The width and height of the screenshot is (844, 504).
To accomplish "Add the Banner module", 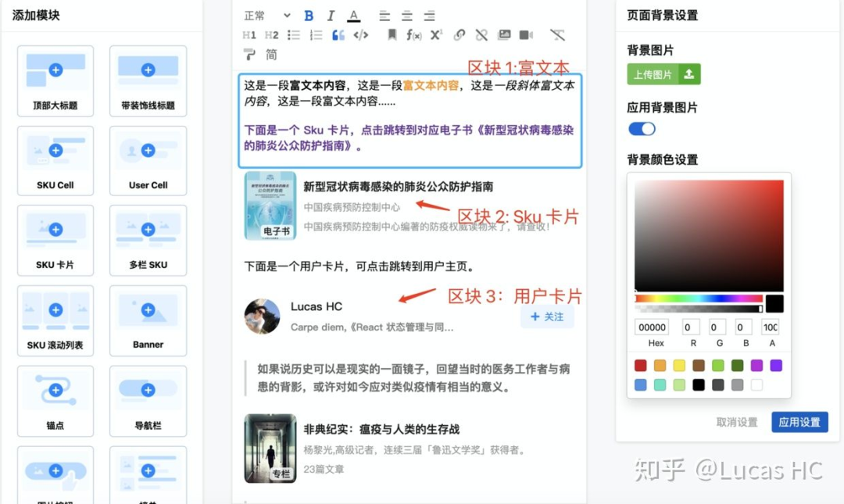I will click(x=148, y=321).
